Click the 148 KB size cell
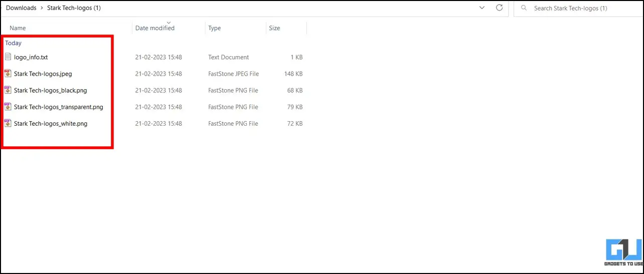 [293, 74]
